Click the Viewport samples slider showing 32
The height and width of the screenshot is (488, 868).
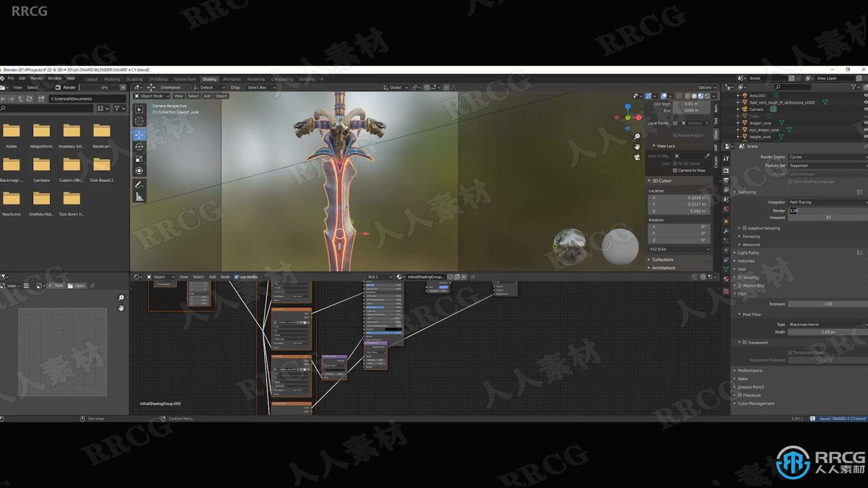828,217
